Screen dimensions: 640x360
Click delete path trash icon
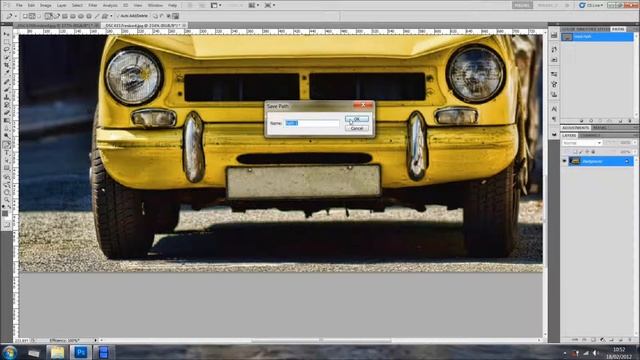coord(629,121)
